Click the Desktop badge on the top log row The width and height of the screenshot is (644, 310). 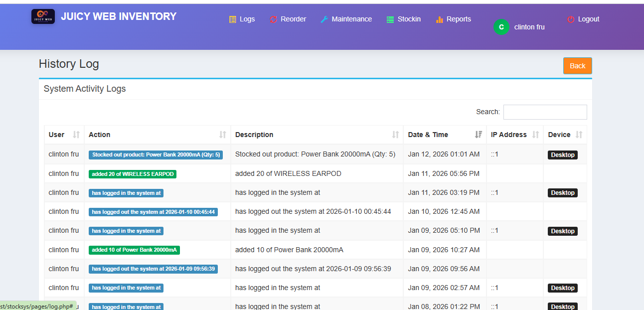pyautogui.click(x=562, y=155)
